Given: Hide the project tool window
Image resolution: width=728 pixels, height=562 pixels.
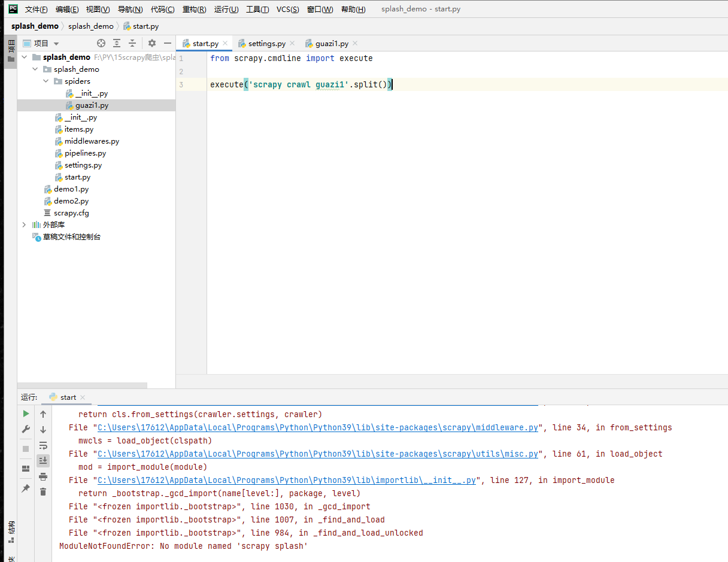Looking at the screenshot, I should 168,43.
